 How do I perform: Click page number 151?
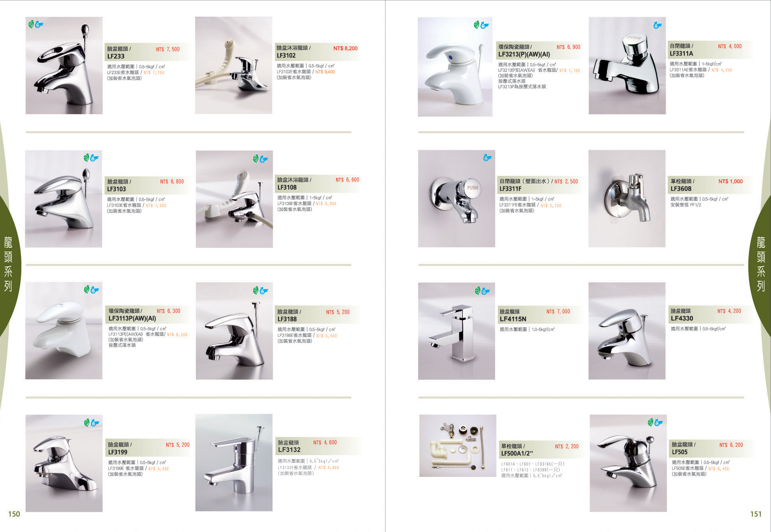point(756,514)
